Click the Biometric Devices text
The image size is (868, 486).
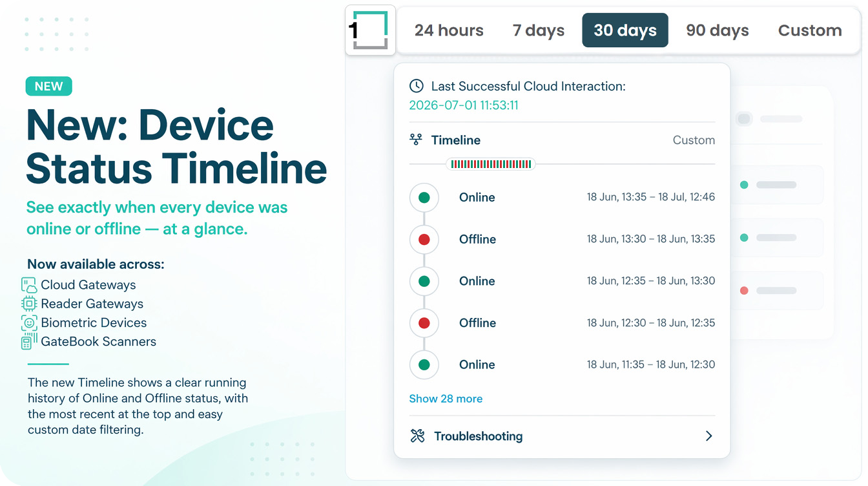(94, 322)
